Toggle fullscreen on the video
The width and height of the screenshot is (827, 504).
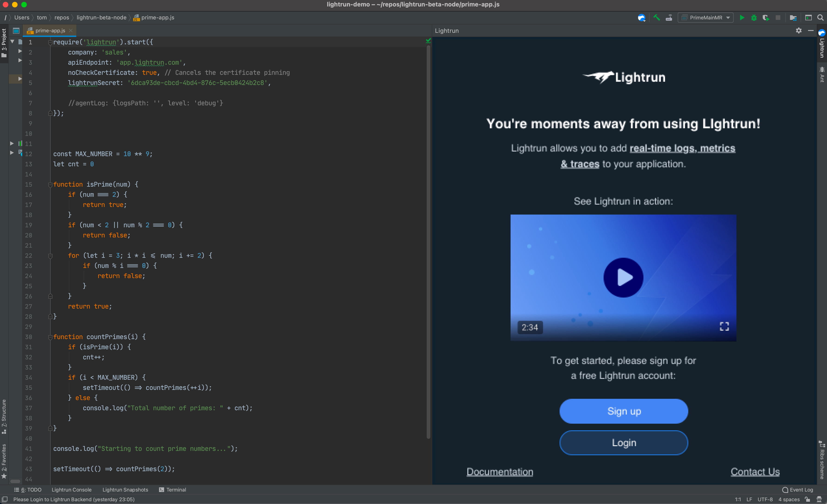[x=724, y=327]
